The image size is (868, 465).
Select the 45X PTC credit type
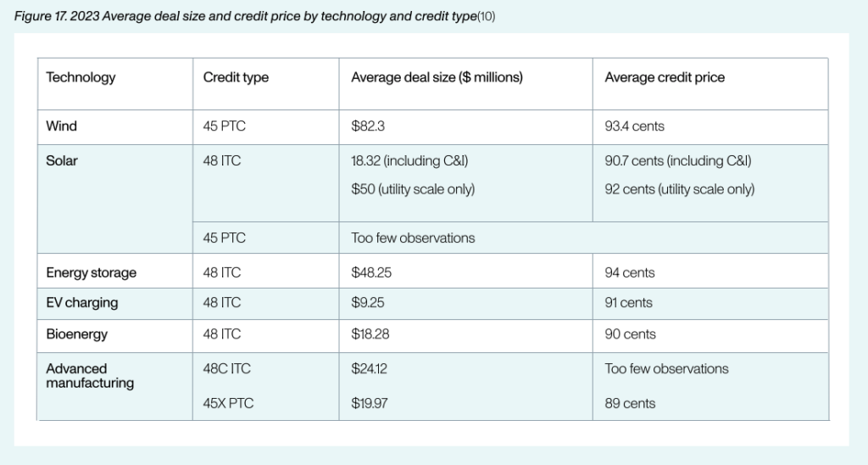[228, 403]
